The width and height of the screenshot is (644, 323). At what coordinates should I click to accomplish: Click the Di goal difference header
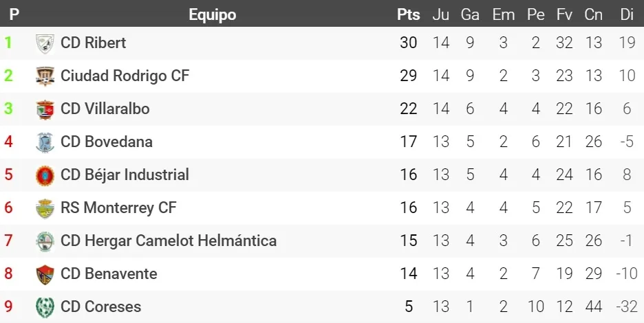(x=626, y=14)
